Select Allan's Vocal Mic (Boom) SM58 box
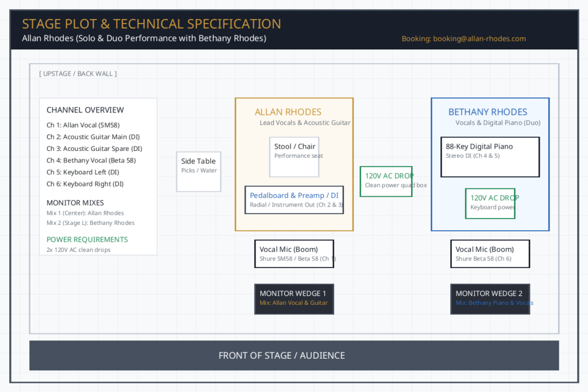Screen dimensions: 588x392 pos(295,254)
